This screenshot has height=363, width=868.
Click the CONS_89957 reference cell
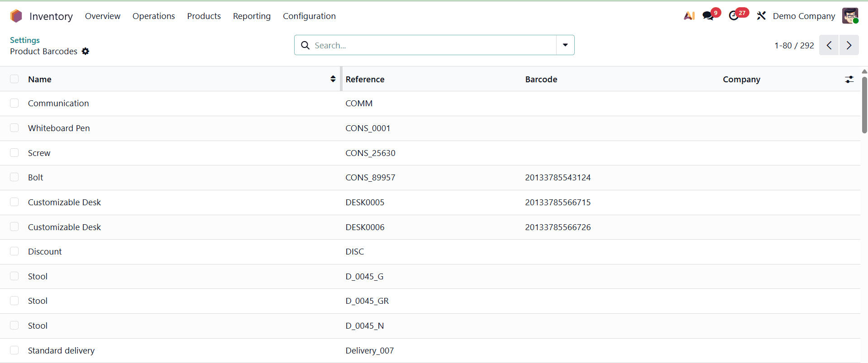(x=370, y=177)
